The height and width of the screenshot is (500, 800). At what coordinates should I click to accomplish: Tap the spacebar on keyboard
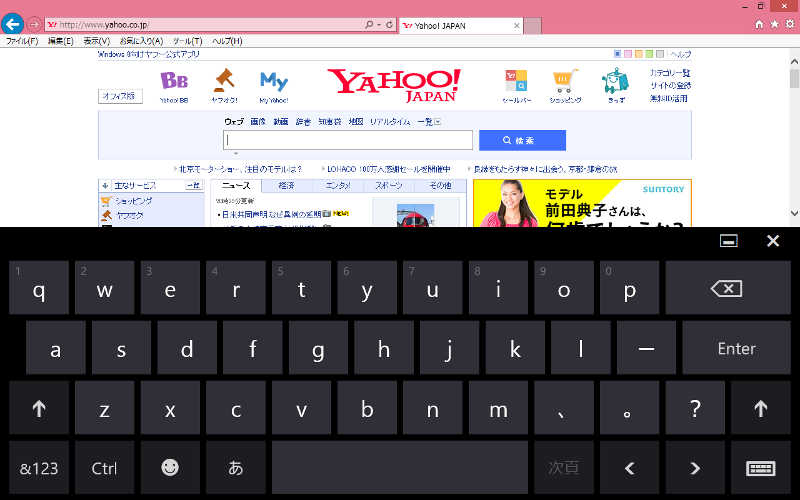[399, 467]
